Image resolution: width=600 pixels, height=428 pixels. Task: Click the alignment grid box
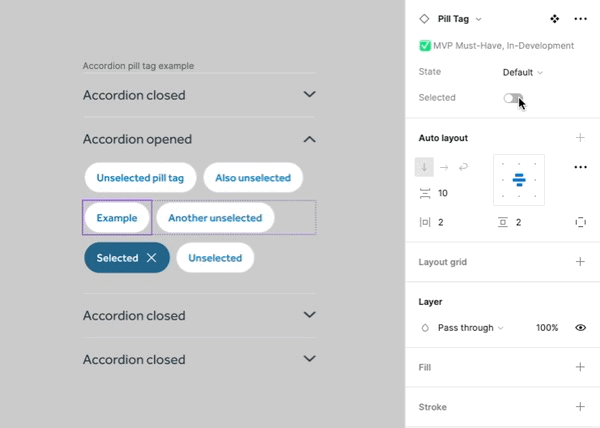pos(519,180)
